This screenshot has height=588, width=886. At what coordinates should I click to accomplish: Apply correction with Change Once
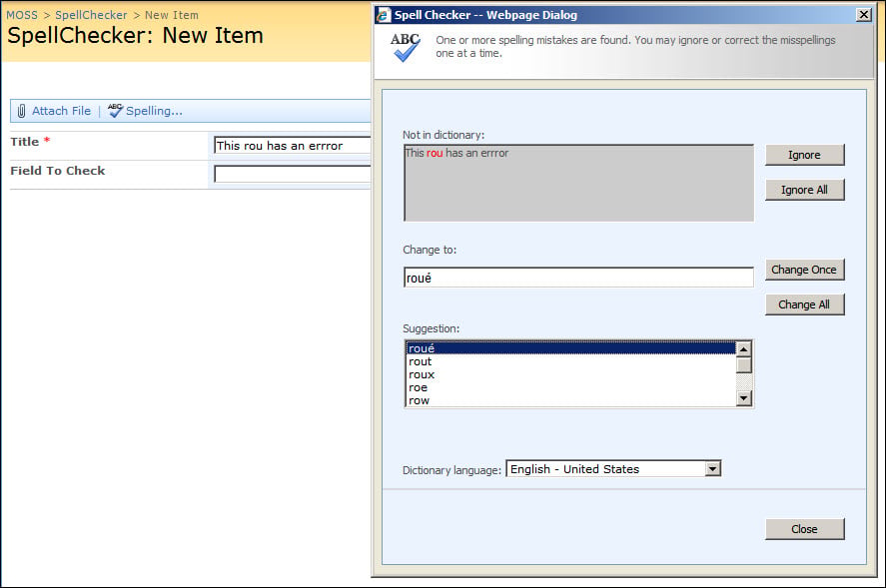[x=805, y=270]
